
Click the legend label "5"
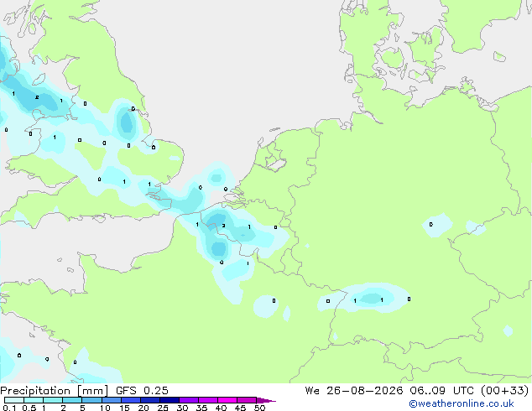click(x=82, y=408)
